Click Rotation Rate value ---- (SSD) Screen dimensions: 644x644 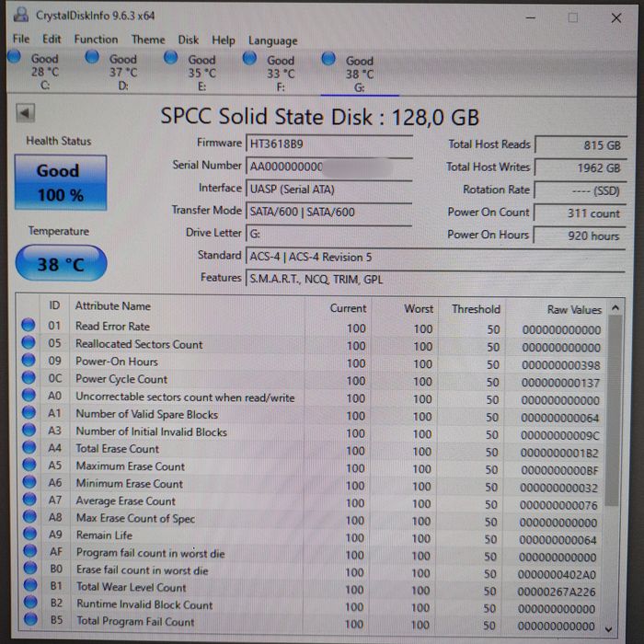click(x=581, y=190)
